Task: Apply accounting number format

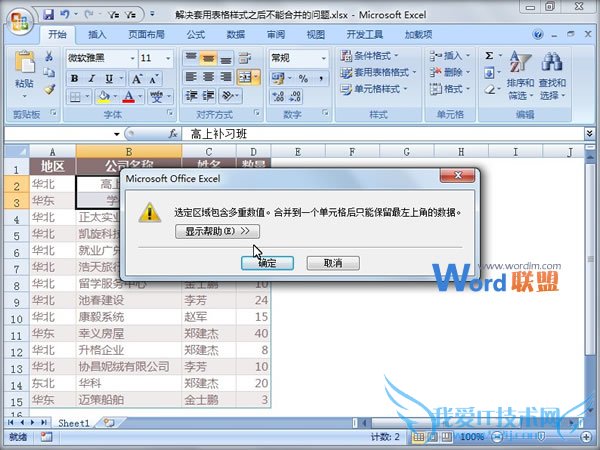Action: tap(278, 78)
